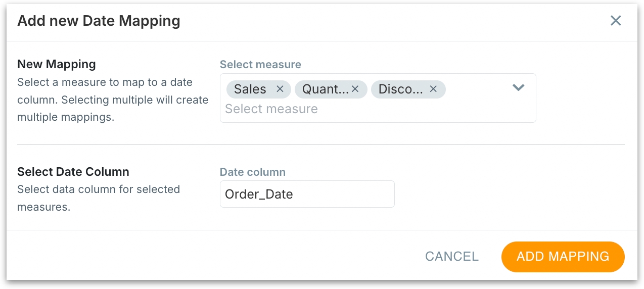Select the Quant... chip label

coord(325,89)
